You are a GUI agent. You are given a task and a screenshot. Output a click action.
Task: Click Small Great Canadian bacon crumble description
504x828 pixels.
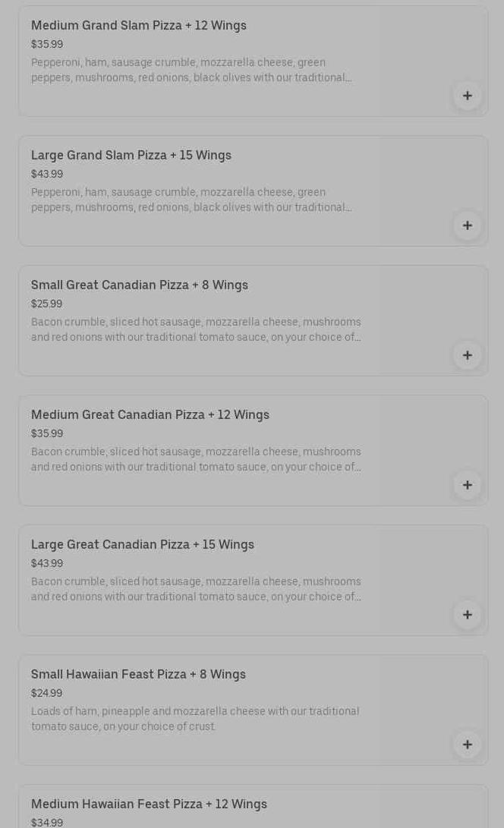point(196,330)
